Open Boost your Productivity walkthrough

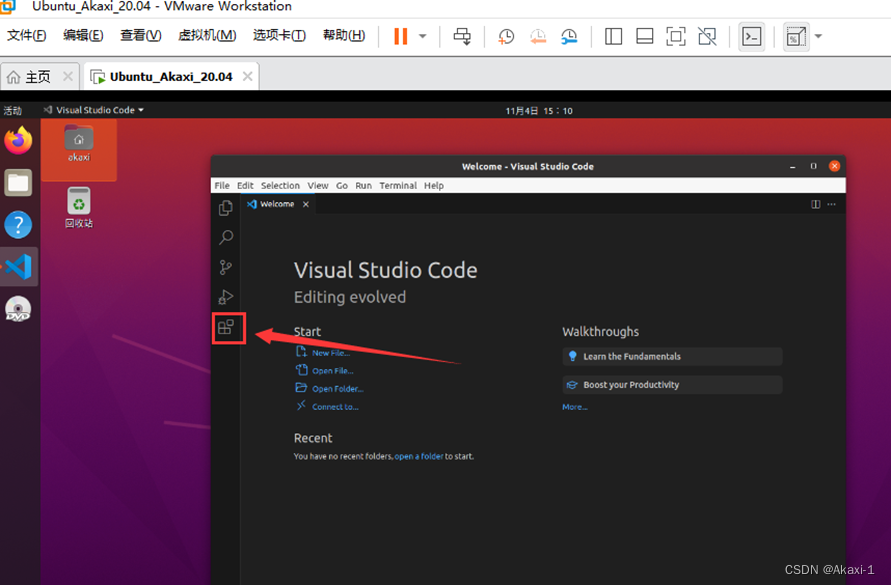coord(672,385)
